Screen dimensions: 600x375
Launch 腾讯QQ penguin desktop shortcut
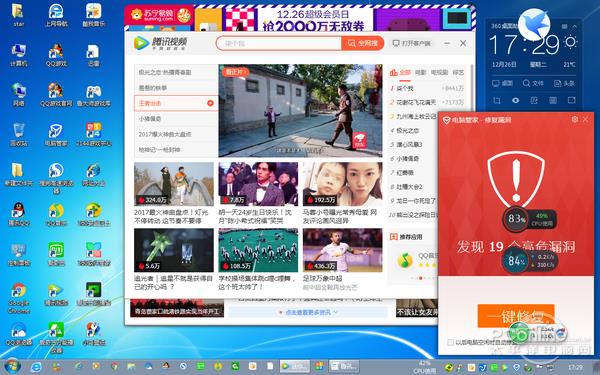click(18, 214)
